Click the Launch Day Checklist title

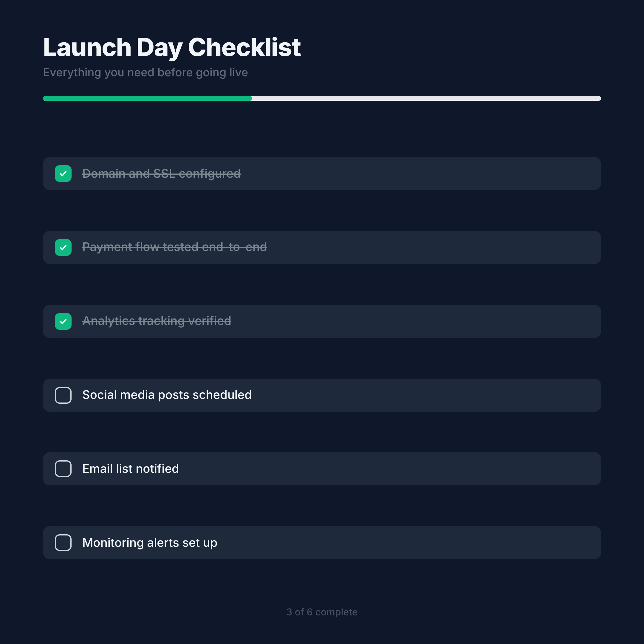click(x=172, y=47)
